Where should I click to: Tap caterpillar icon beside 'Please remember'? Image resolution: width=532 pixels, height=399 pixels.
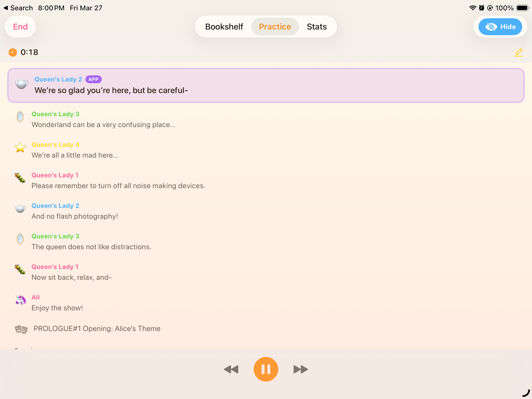[20, 178]
